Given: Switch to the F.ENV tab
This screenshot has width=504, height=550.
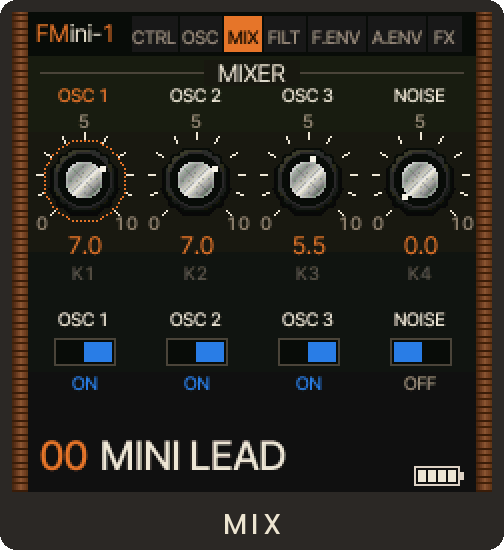Looking at the screenshot, I should [336, 34].
